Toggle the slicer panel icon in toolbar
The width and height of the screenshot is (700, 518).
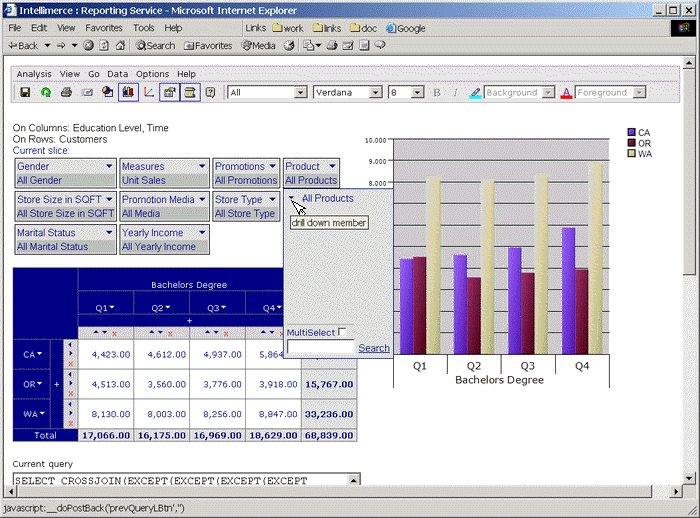click(x=169, y=92)
